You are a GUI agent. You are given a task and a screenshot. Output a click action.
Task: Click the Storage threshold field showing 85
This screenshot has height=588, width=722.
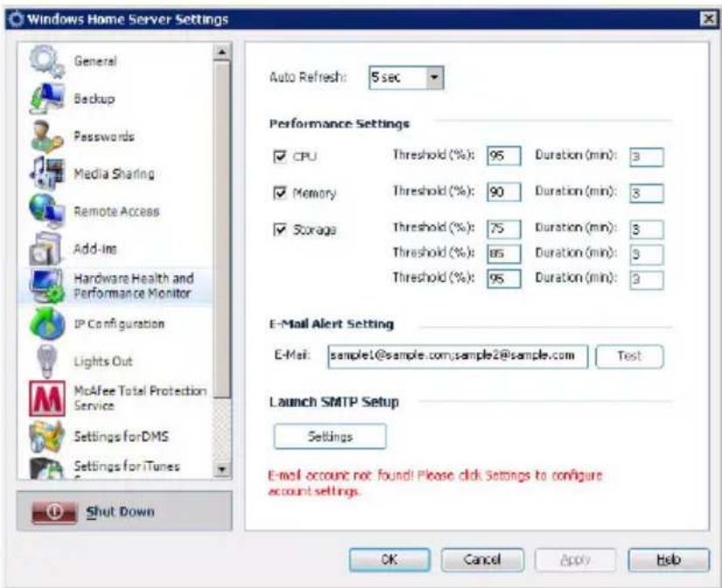click(503, 253)
